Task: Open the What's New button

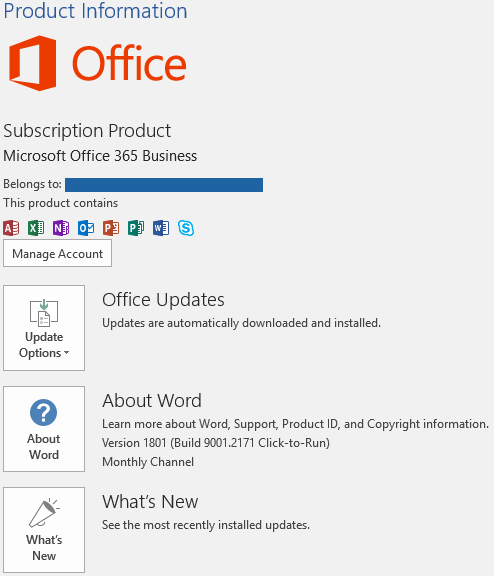Action: pyautogui.click(x=44, y=530)
